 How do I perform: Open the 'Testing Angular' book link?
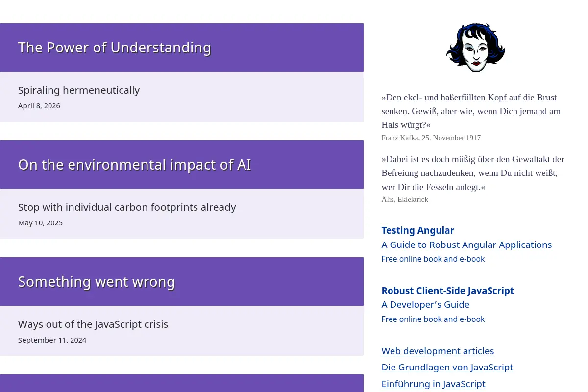(x=418, y=230)
